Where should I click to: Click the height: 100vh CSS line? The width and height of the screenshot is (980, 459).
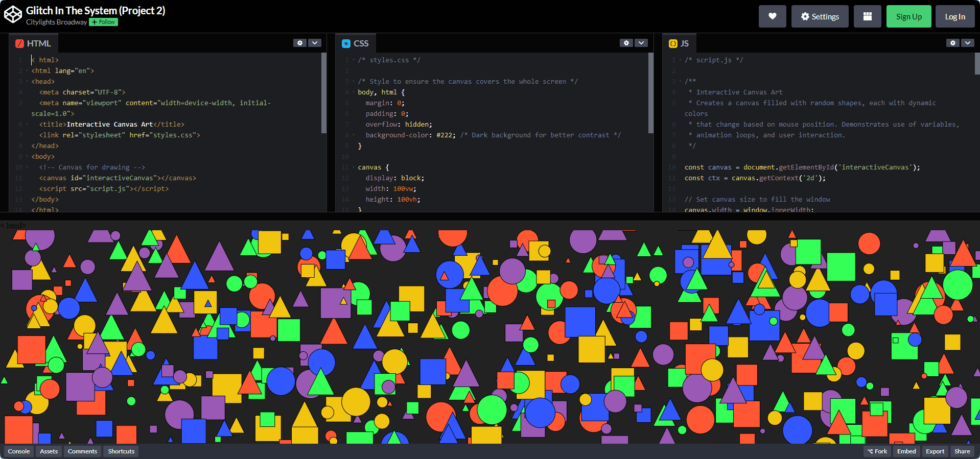(393, 199)
